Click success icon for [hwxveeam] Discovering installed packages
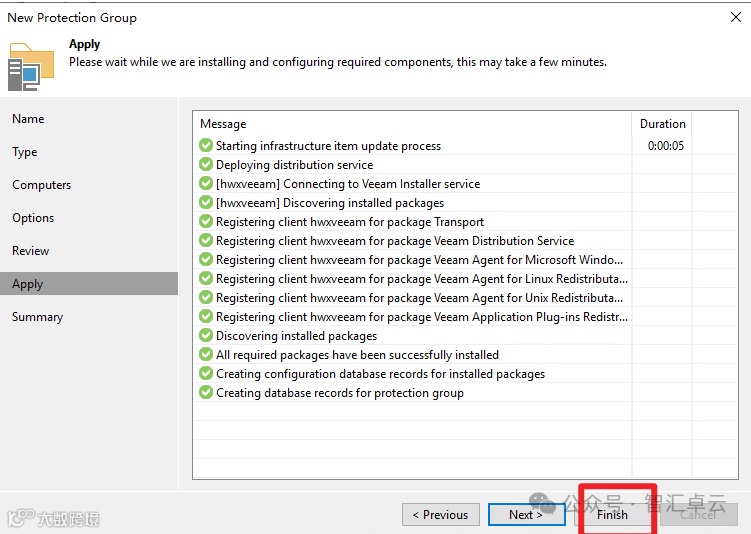This screenshot has height=534, width=751. click(206, 203)
